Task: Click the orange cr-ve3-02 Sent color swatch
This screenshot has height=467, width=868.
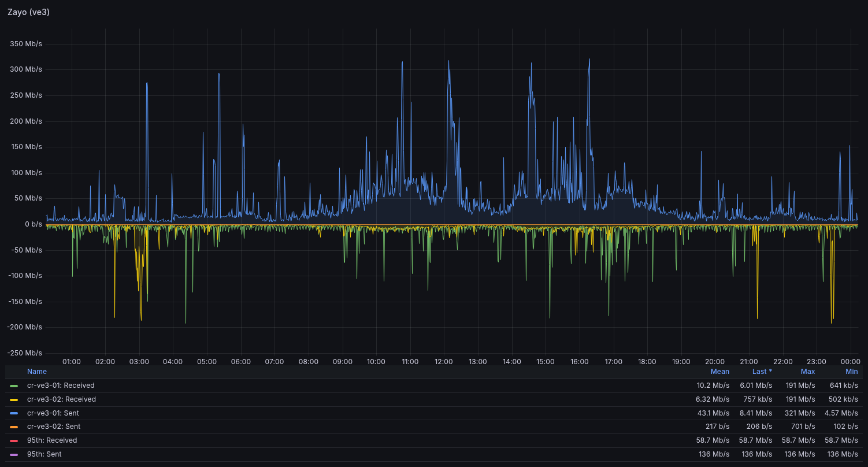Action: (x=14, y=427)
